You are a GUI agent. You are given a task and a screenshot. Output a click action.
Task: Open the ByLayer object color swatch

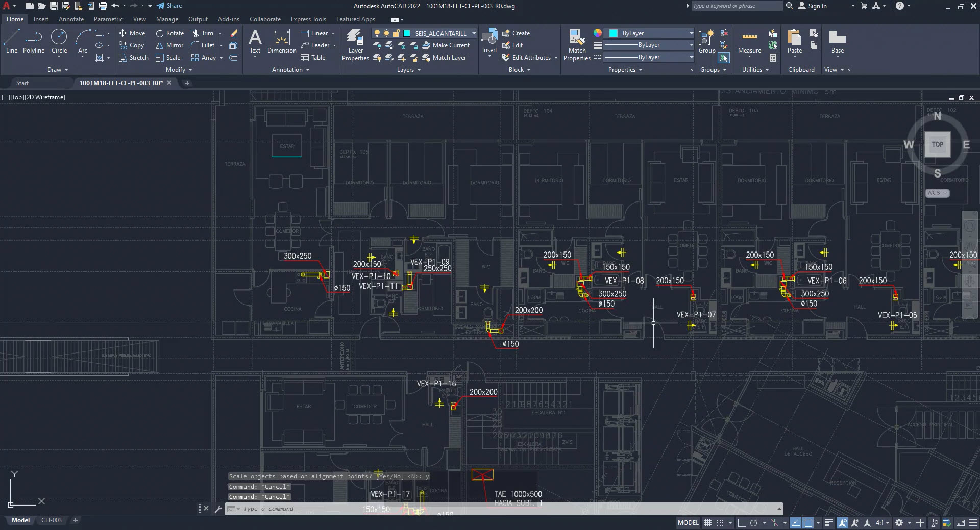[613, 33]
